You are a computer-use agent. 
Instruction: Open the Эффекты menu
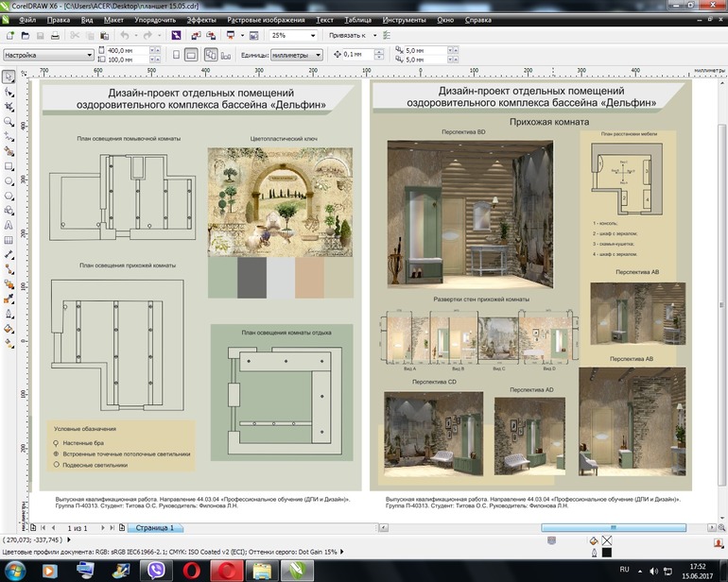click(x=201, y=19)
